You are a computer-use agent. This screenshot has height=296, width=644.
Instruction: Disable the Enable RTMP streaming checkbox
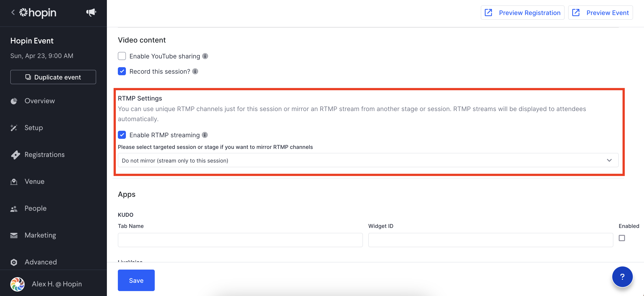tap(122, 135)
